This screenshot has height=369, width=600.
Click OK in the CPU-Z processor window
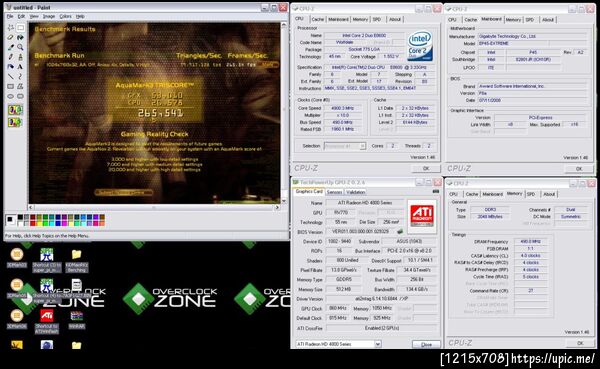pos(426,168)
